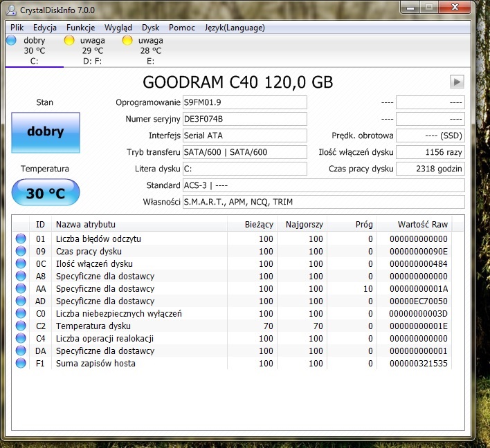Go to next disk with arrow button

(x=457, y=82)
